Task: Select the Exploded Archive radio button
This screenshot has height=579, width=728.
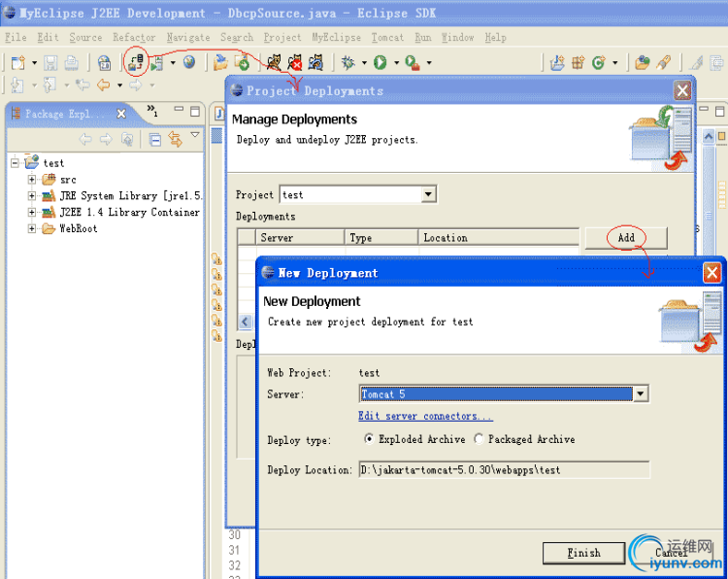Action: pyautogui.click(x=369, y=439)
